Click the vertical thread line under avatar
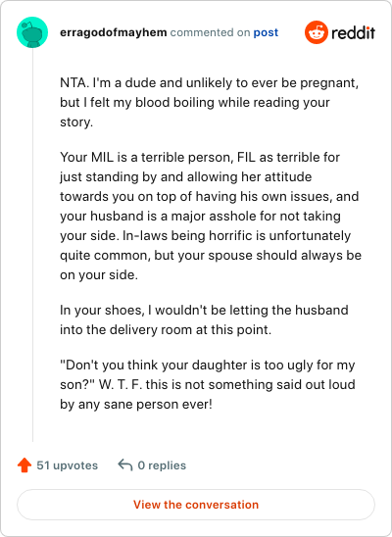 pos(33,245)
